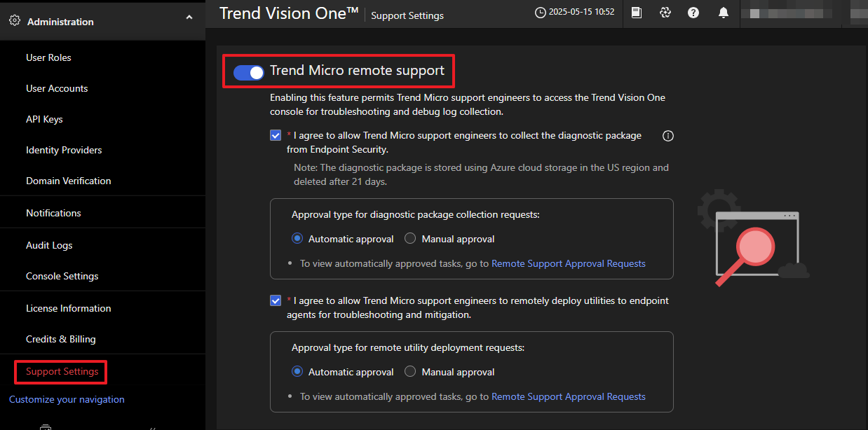Click the AI companion swirl icon
Screen dimensions: 868x430
point(665,13)
